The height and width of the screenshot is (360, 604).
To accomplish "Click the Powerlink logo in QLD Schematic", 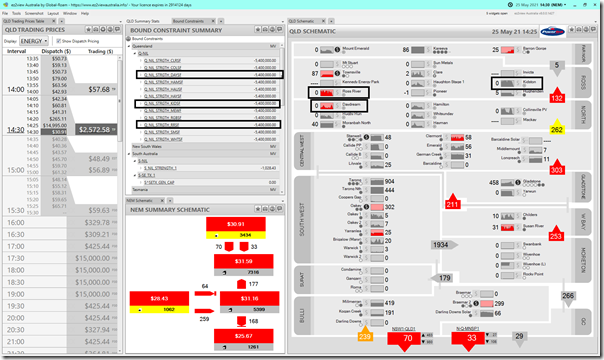I will click(552, 32).
